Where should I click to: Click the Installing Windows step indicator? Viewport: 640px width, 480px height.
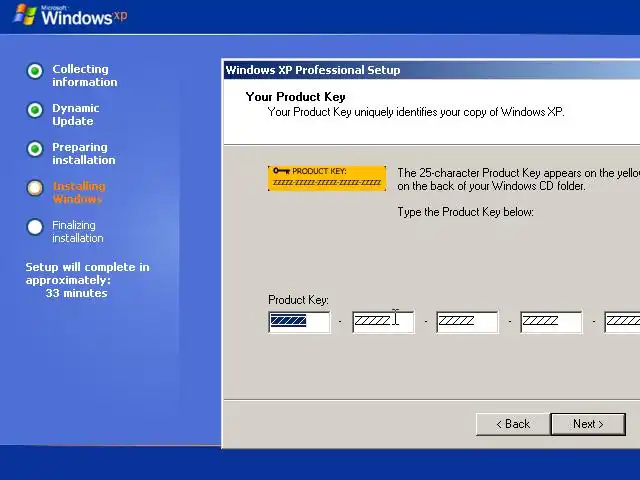click(35, 188)
